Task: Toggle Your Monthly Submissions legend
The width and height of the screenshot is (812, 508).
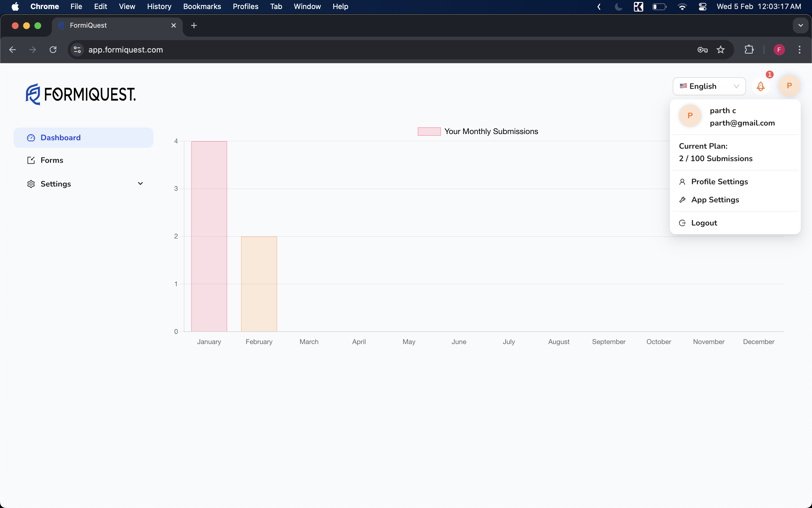Action: (x=478, y=131)
